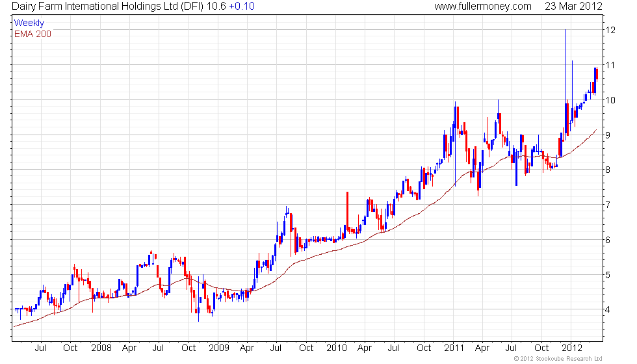637x364 pixels.
Task: Click the date 23 Mar 2012
Action: tap(573, 6)
